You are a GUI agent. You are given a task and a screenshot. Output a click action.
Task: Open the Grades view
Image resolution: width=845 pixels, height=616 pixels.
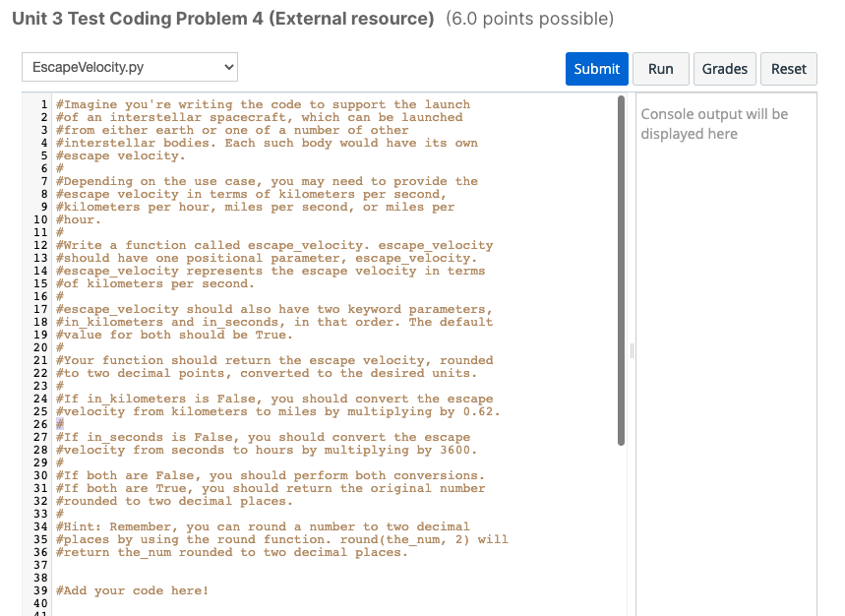[x=725, y=68]
